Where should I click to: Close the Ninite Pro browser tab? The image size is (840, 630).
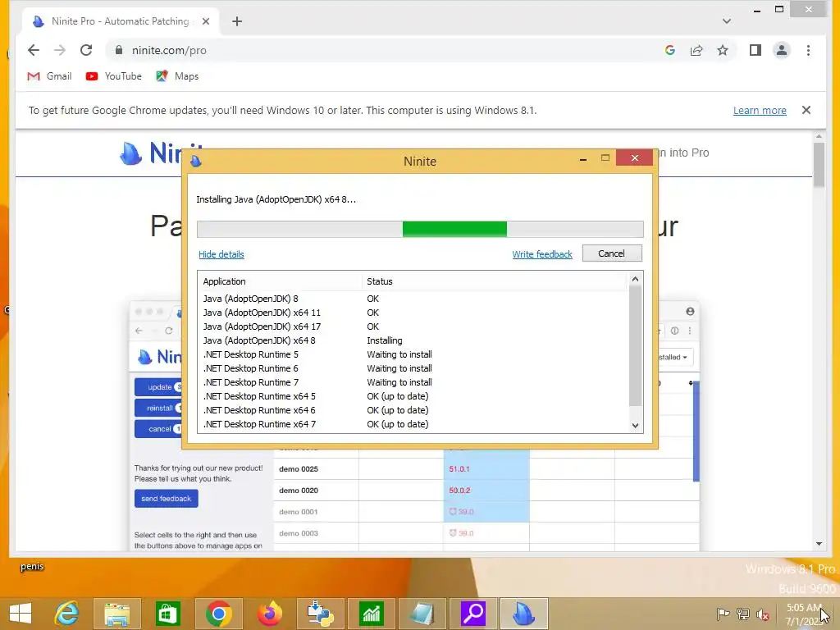point(206,21)
